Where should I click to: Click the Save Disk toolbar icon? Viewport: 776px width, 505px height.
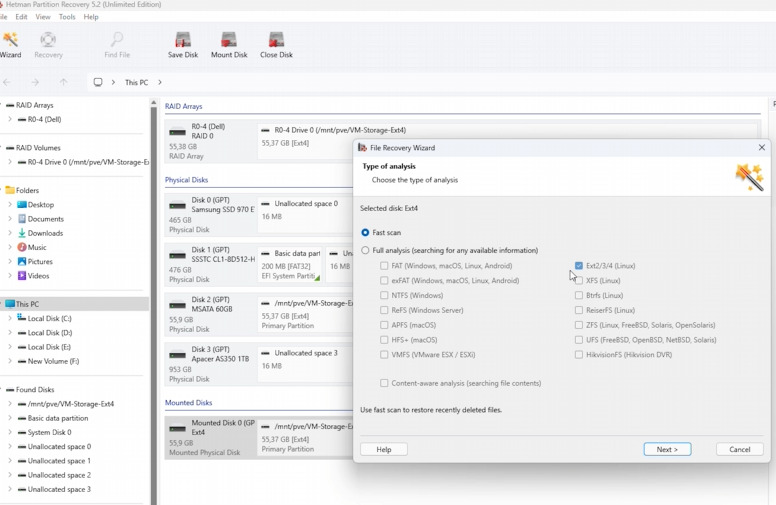point(183,45)
